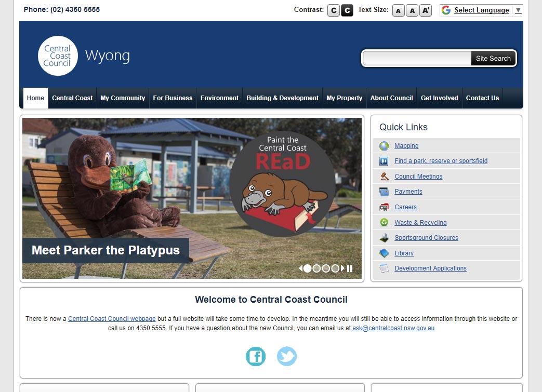
Task: Click the Site Search button
Action: 493,58
